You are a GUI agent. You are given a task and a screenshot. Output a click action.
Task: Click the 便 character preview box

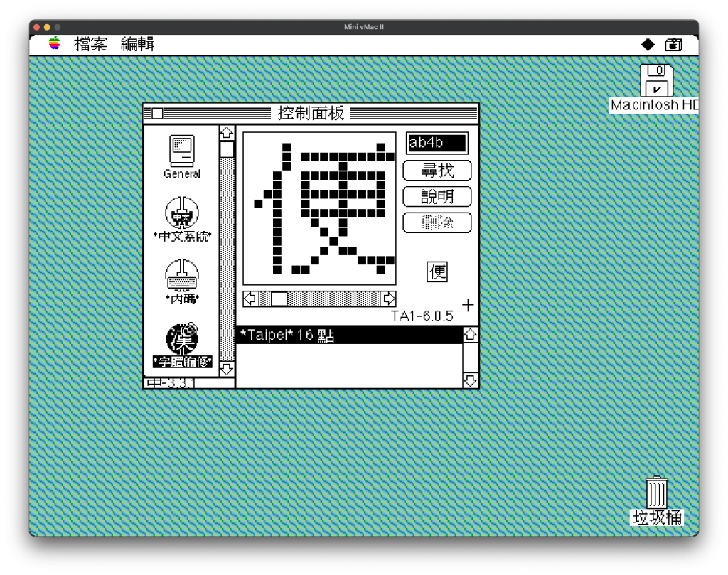click(437, 272)
